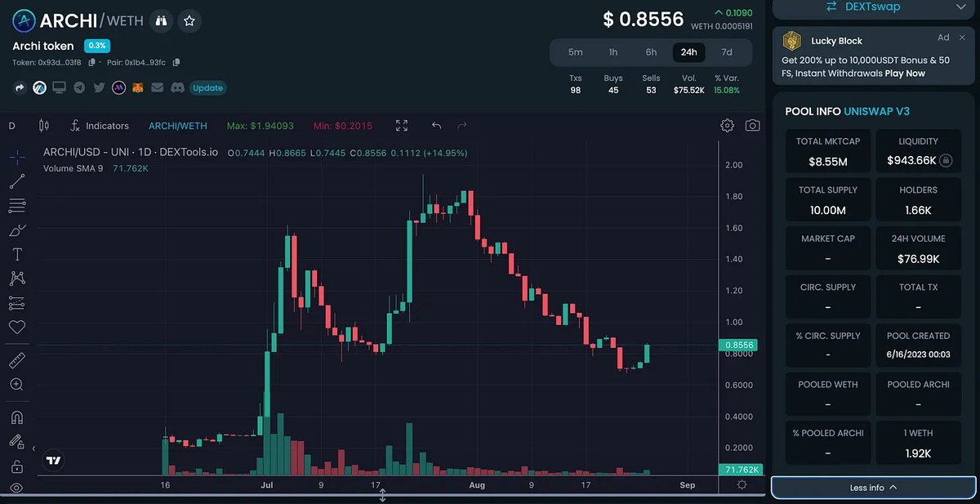Screen dimensions: 980x504
Task: Undo last chart action
Action: [x=436, y=126]
